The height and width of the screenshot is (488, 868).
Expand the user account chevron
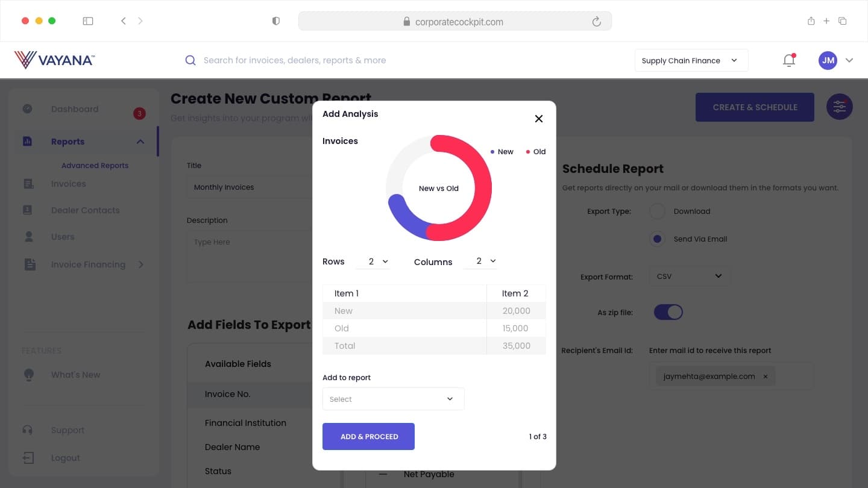(x=849, y=60)
